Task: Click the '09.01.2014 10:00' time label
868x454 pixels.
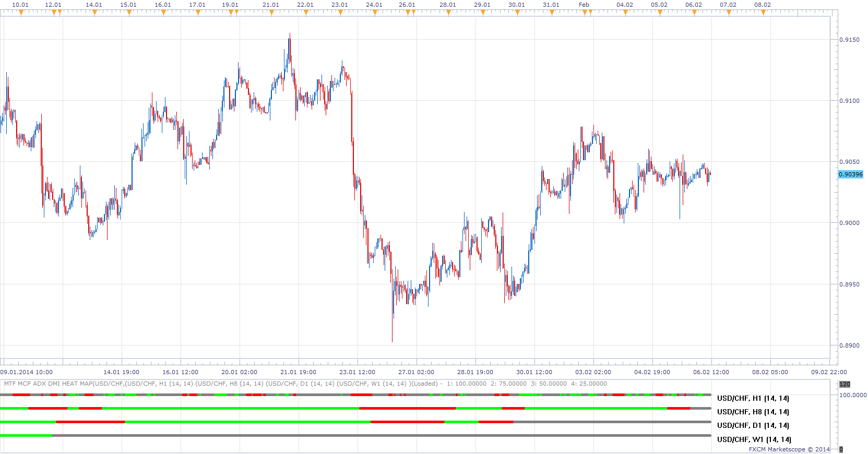Action: (27, 372)
